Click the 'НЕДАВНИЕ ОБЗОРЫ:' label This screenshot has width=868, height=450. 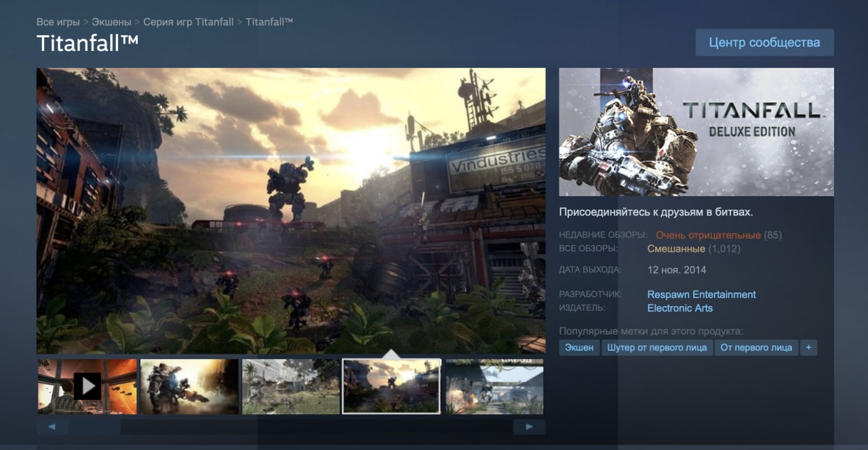click(603, 235)
